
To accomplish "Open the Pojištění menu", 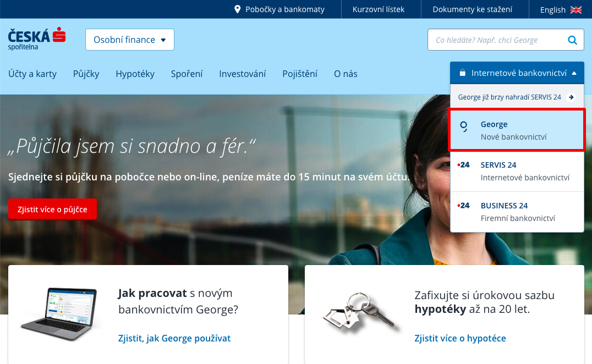I will 300,74.
